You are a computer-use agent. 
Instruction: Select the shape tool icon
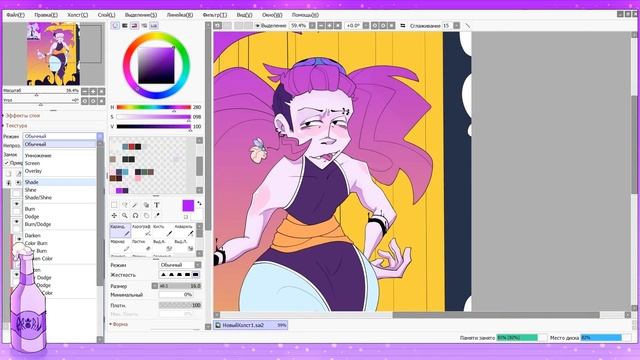[x=146, y=205]
